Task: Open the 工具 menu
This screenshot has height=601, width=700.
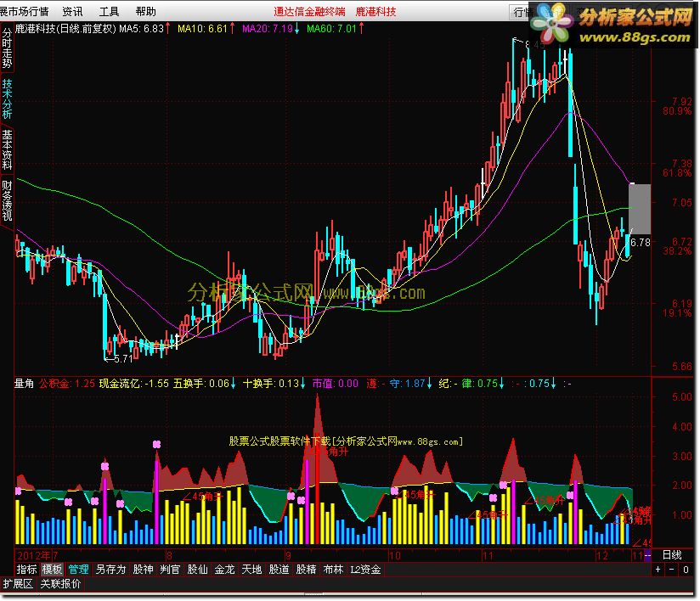Action: (x=109, y=11)
